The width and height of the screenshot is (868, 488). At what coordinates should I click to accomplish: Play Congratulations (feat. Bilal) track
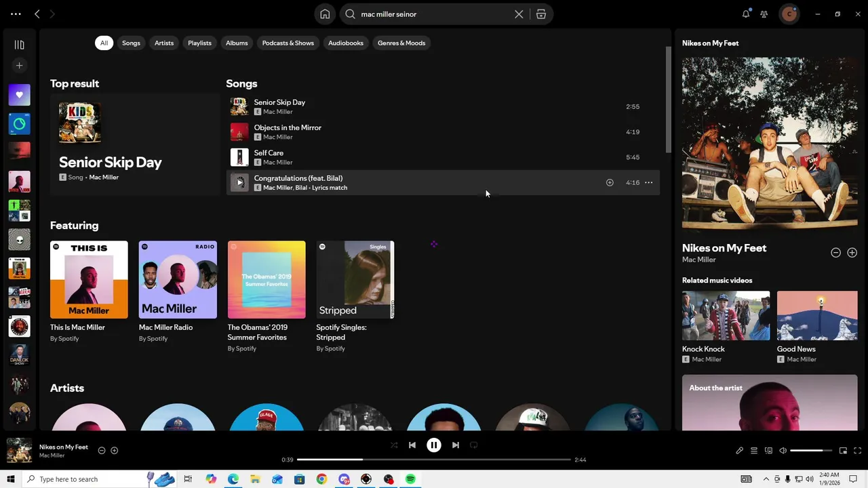[239, 182]
